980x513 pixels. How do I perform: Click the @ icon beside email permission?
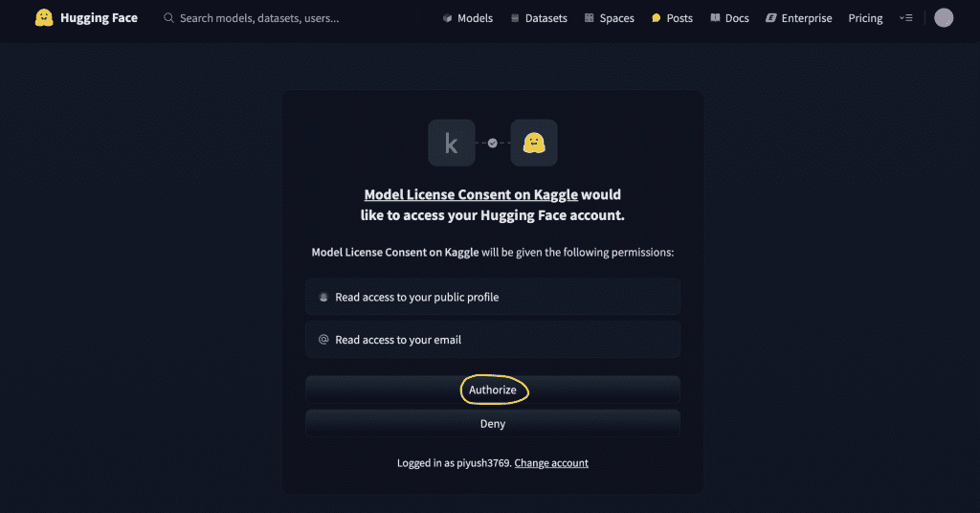(323, 340)
